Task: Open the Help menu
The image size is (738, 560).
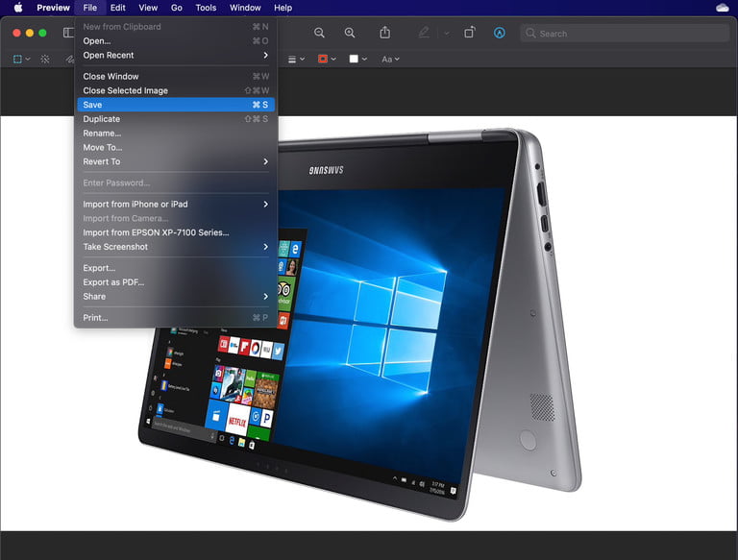Action: (283, 8)
